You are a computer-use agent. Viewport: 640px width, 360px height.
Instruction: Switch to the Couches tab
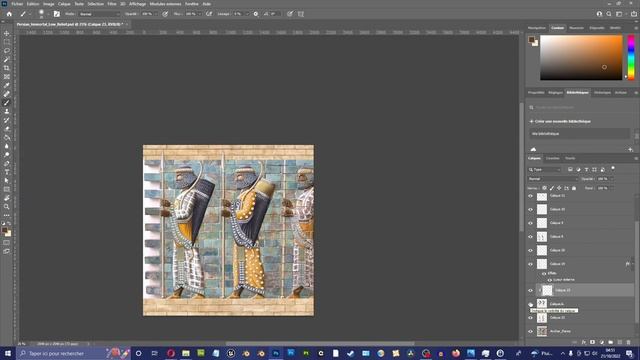pos(553,158)
